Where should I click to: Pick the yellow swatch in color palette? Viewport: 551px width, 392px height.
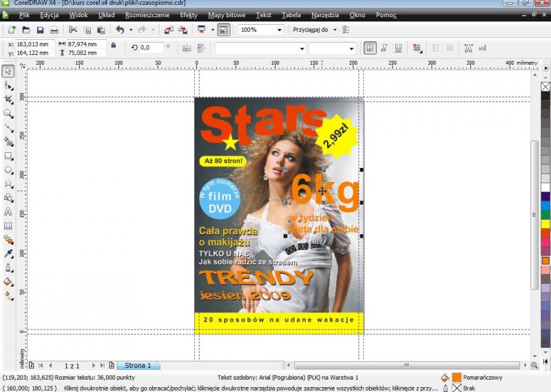(x=545, y=224)
